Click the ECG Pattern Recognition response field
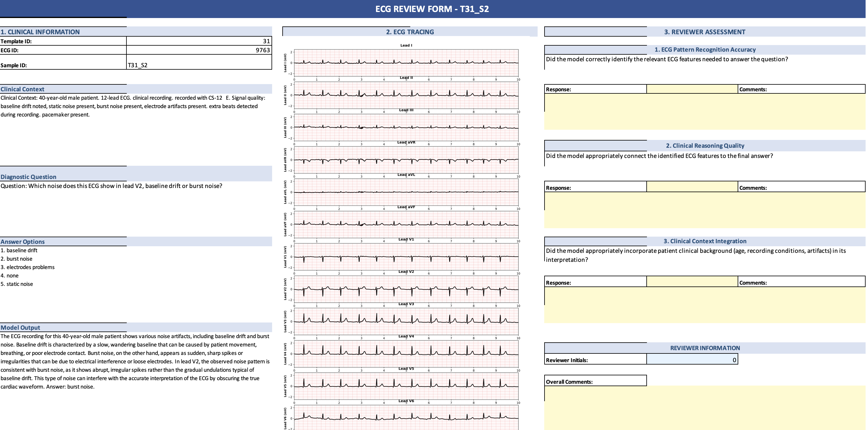Image resolution: width=868 pixels, height=430 pixels. click(692, 89)
